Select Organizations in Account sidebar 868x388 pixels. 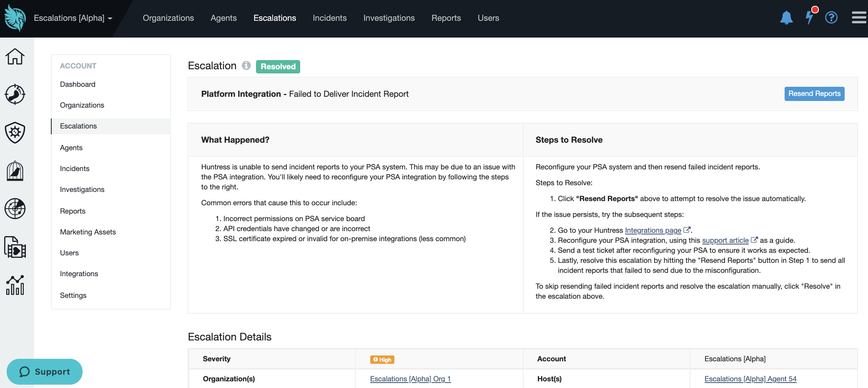click(110, 105)
